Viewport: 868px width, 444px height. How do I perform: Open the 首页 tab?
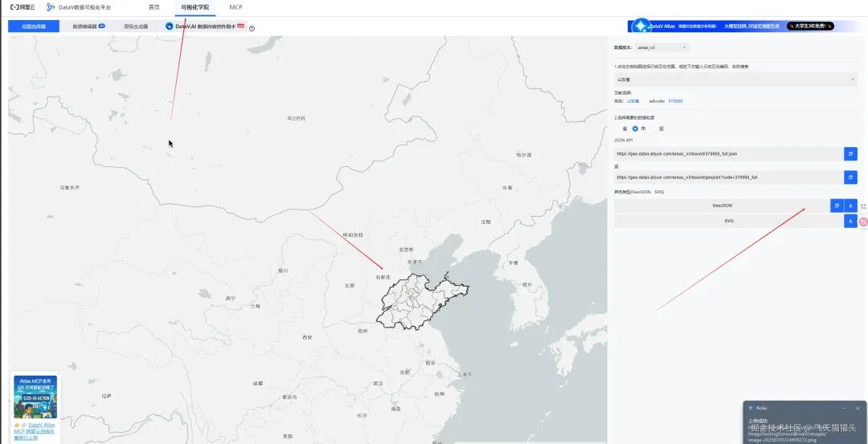pyautogui.click(x=154, y=7)
